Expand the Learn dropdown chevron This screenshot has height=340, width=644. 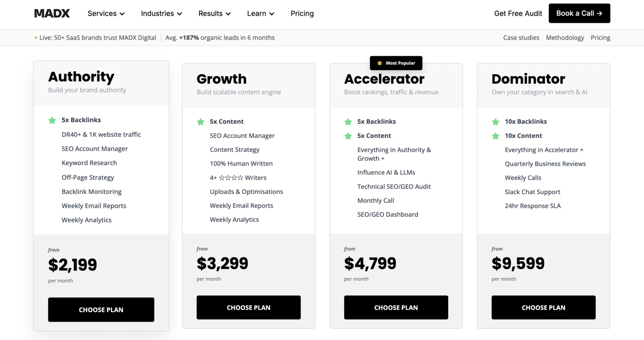[272, 14]
